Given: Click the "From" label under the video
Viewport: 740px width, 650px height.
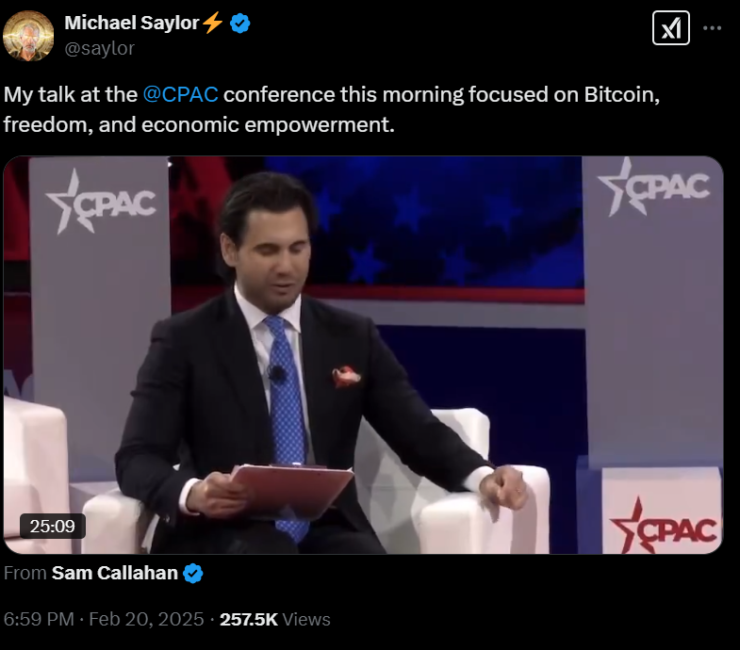Looking at the screenshot, I should pos(25,573).
